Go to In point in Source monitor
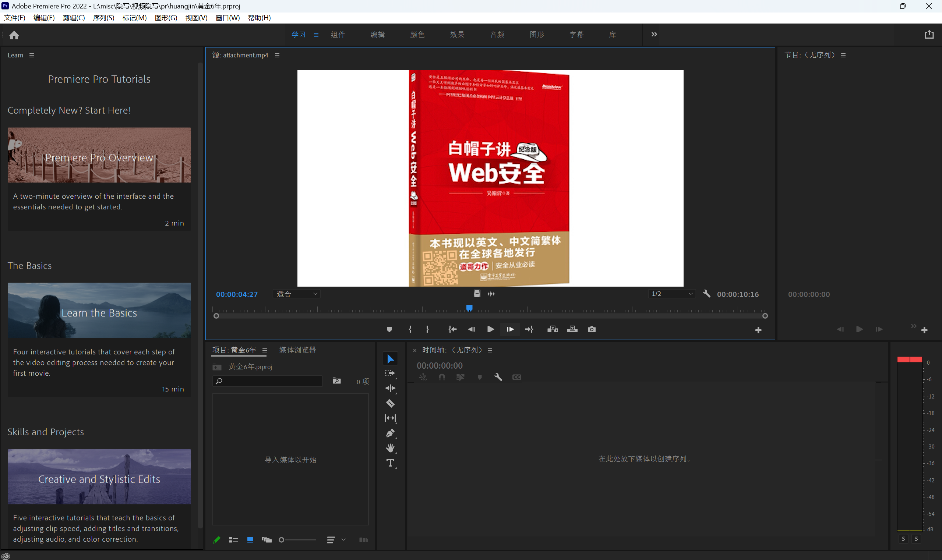 (452, 329)
